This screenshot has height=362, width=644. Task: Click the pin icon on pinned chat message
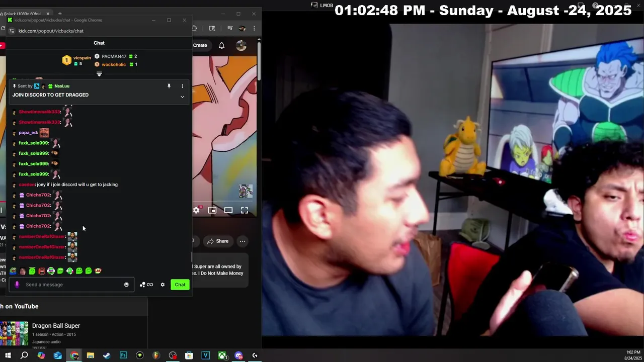[169, 86]
